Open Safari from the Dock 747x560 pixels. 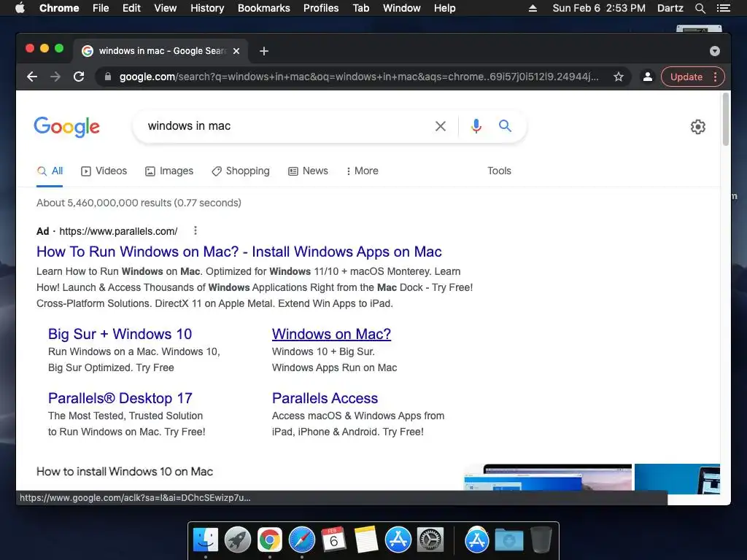click(x=302, y=540)
